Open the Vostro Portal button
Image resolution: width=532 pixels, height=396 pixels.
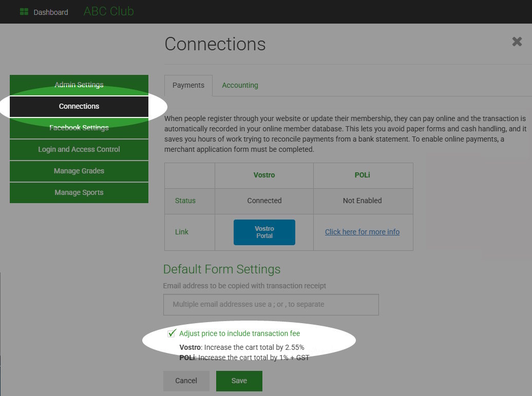[264, 232]
